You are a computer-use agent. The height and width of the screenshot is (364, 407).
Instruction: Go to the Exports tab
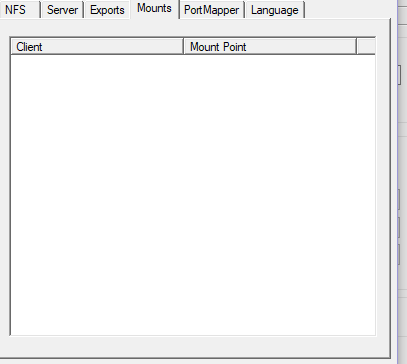coord(107,10)
